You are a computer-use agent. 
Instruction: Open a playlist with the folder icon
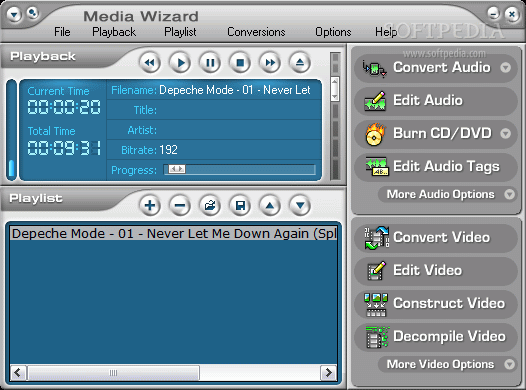pos(210,205)
